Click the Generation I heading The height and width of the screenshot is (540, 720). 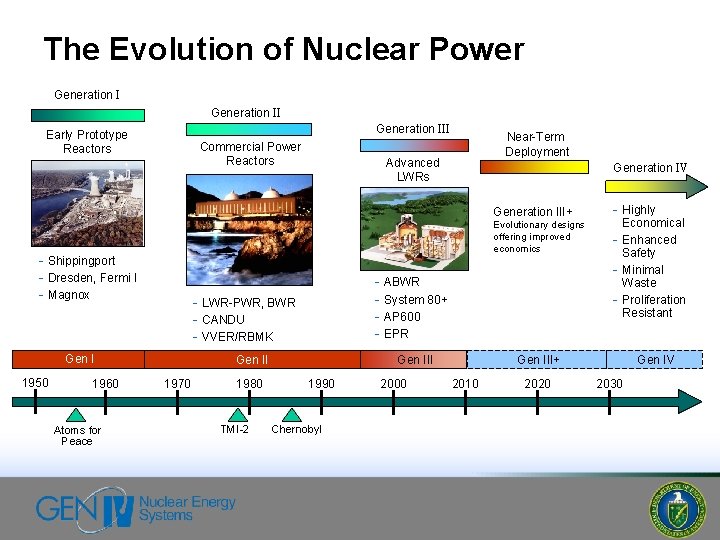coord(87,95)
